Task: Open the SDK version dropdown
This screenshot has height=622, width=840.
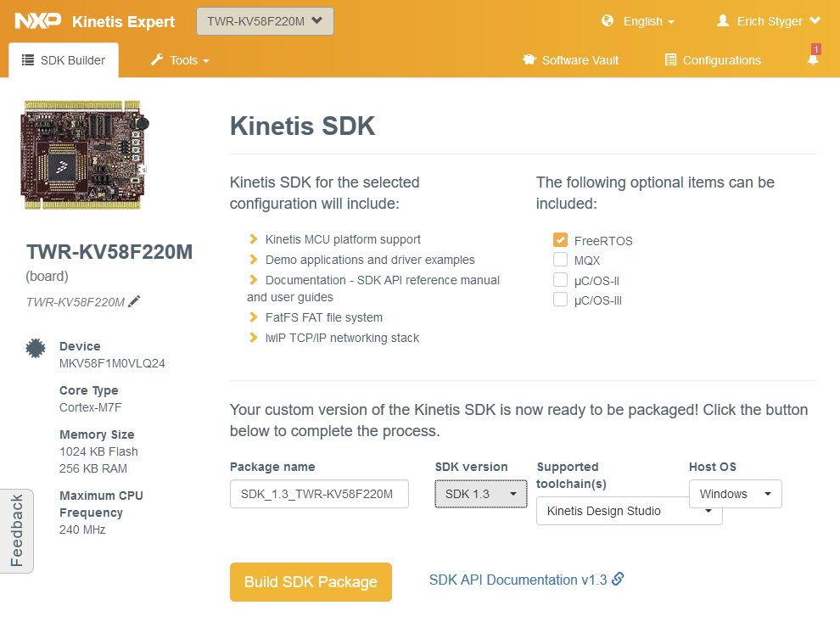Action: (480, 494)
